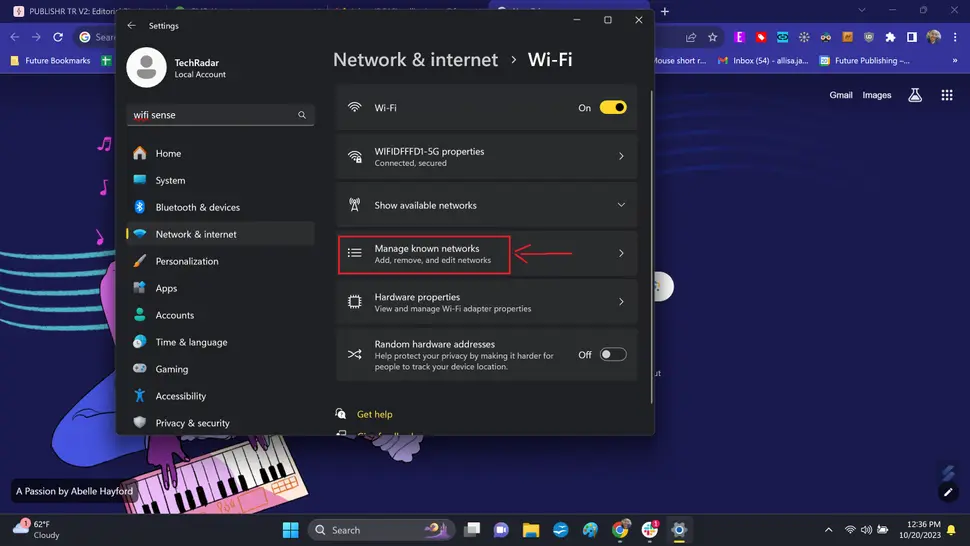Click the TechRadar account avatar
This screenshot has width=970, height=546.
[147, 67]
